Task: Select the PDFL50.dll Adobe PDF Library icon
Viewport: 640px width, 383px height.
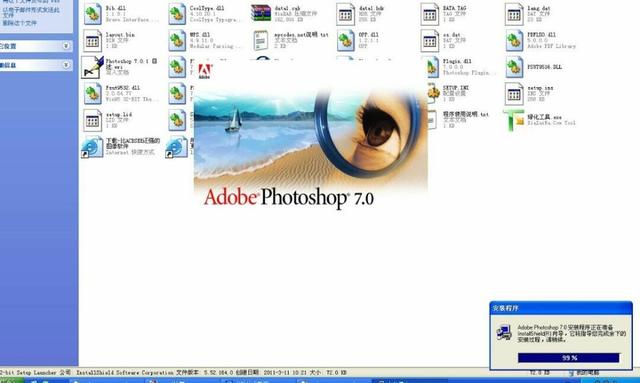Action: (513, 41)
